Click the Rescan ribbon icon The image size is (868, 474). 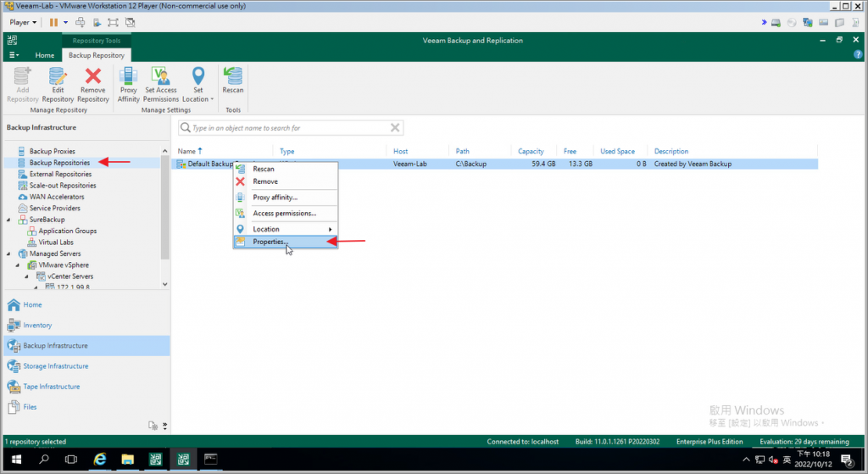[233, 81]
